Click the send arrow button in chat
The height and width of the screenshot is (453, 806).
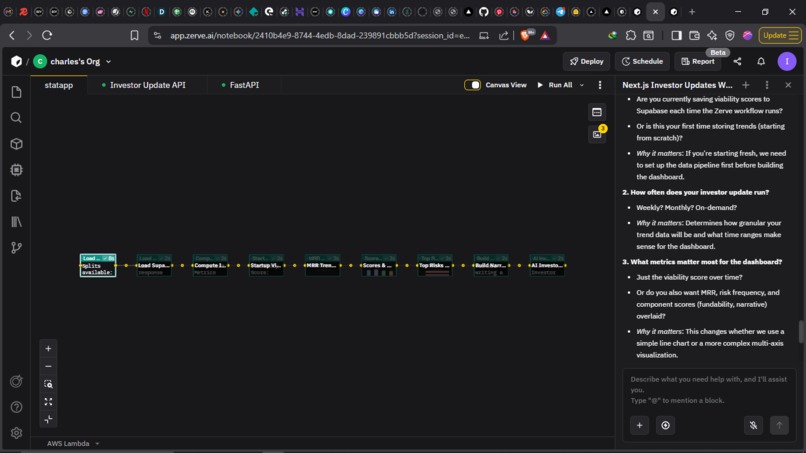[x=779, y=425]
